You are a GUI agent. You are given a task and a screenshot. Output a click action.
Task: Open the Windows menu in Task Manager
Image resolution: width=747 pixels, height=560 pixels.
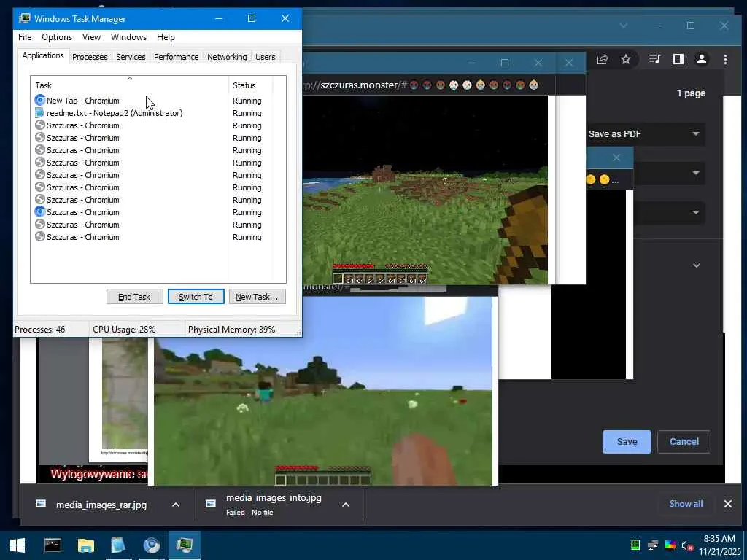coord(128,37)
